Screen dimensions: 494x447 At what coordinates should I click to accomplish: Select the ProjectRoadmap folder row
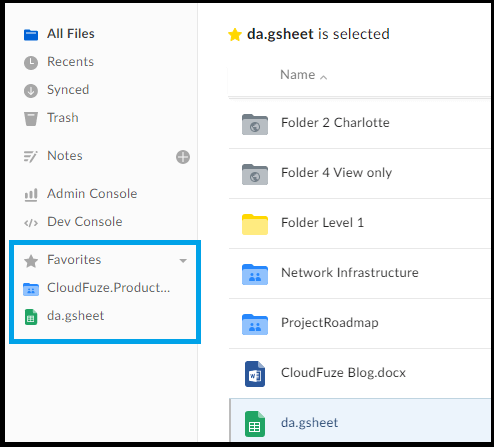click(359, 323)
